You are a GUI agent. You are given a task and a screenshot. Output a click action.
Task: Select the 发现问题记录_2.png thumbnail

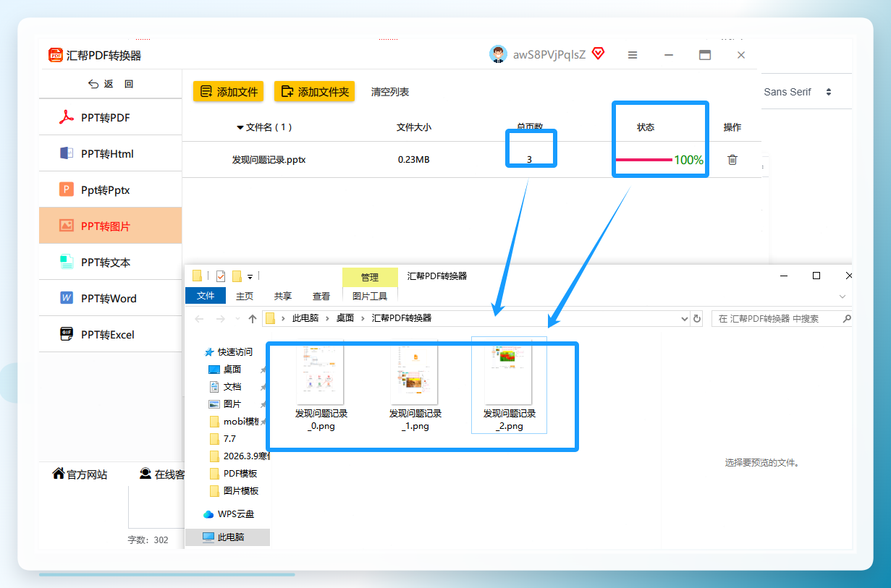click(509, 385)
